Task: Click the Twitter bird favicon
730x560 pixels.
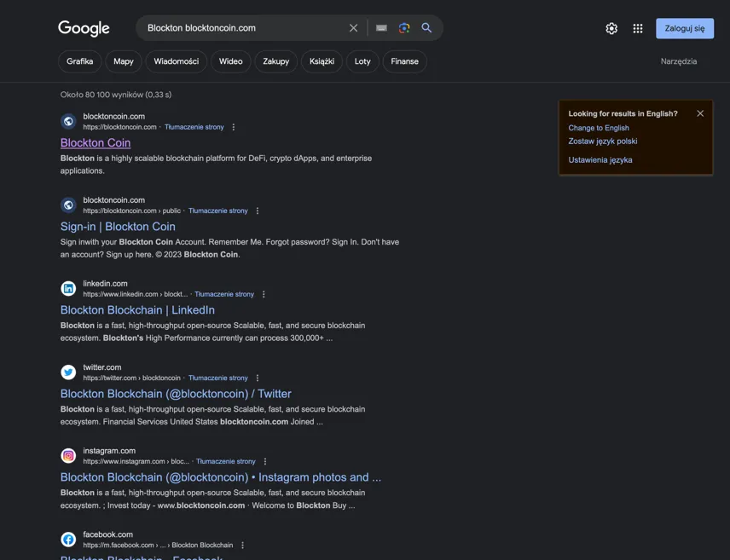Action: (68, 372)
